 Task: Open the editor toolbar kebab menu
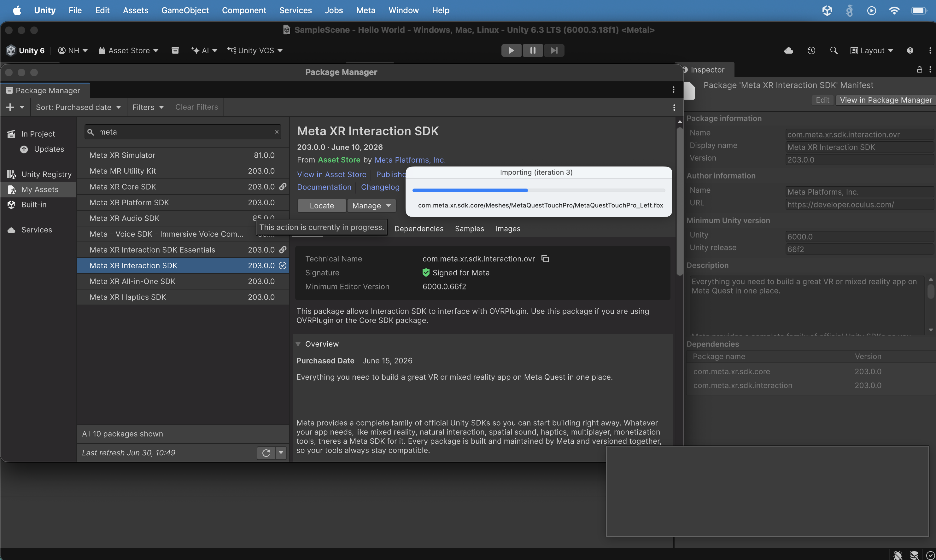tap(930, 50)
